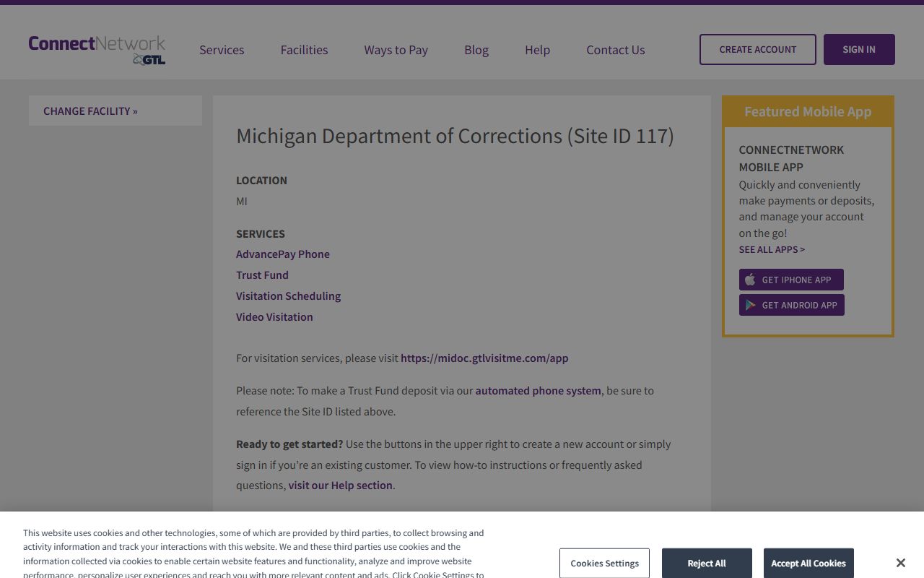The width and height of the screenshot is (924, 578).
Task: Click See All Apps link
Action: pyautogui.click(x=772, y=249)
